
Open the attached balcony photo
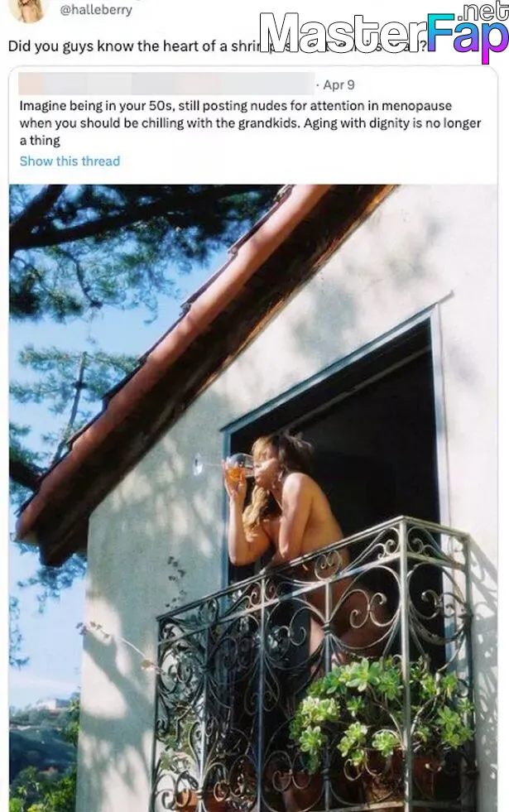[x=253, y=498]
